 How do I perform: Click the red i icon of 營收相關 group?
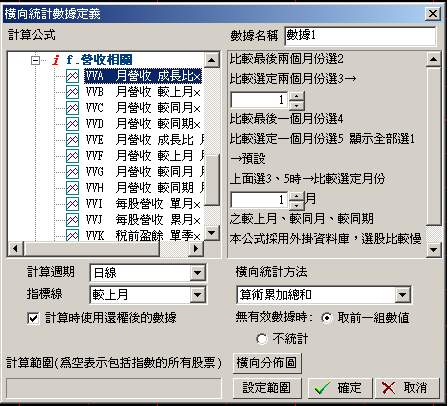pos(56,60)
